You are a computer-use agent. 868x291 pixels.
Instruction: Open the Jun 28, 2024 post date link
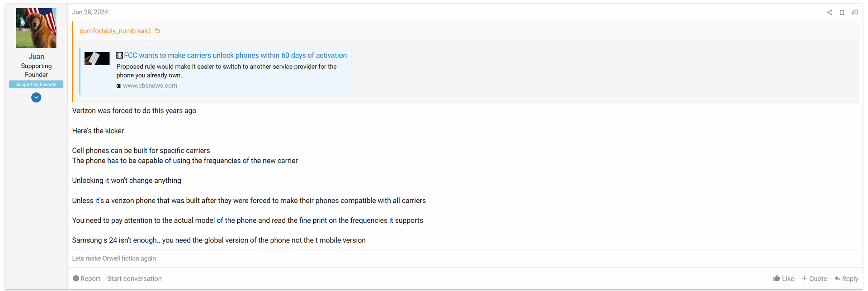click(90, 12)
